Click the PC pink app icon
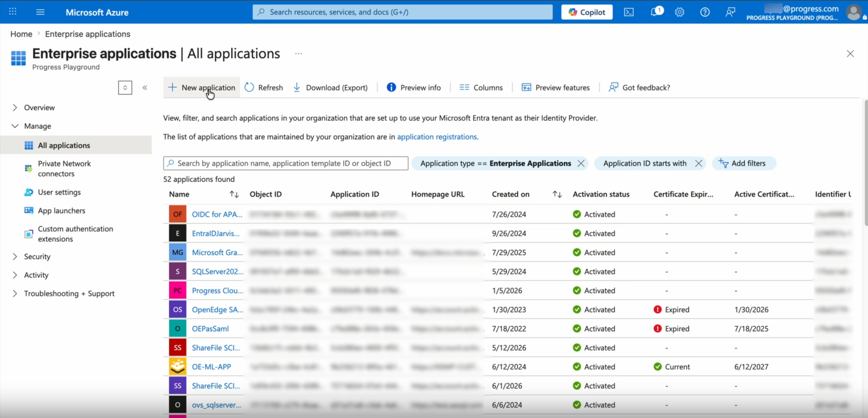The width and height of the screenshot is (868, 418). coord(178,290)
